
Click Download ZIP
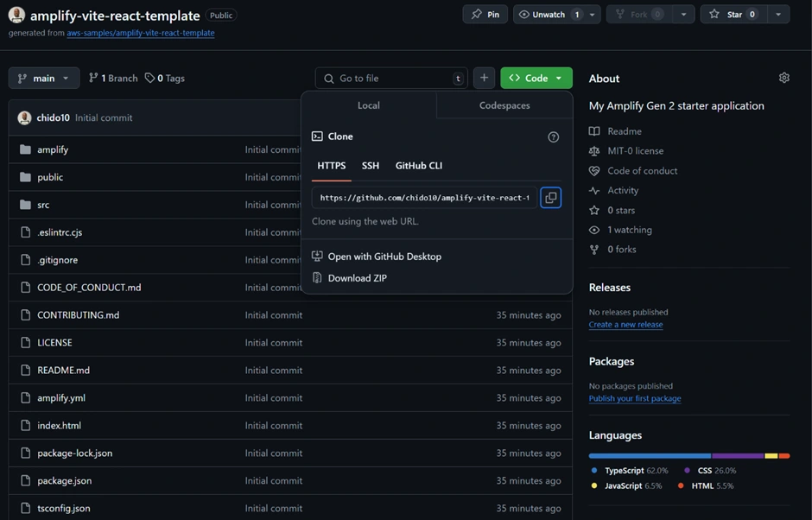(357, 278)
